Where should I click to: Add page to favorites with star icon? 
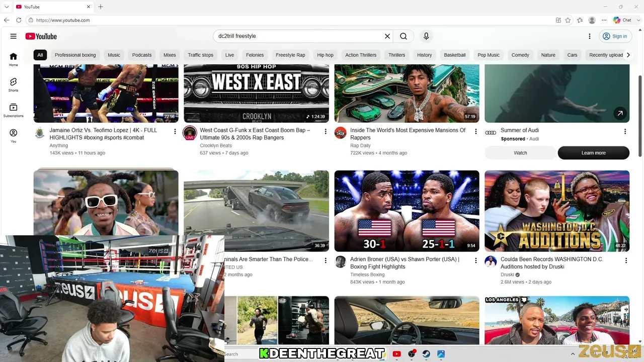tap(568, 20)
